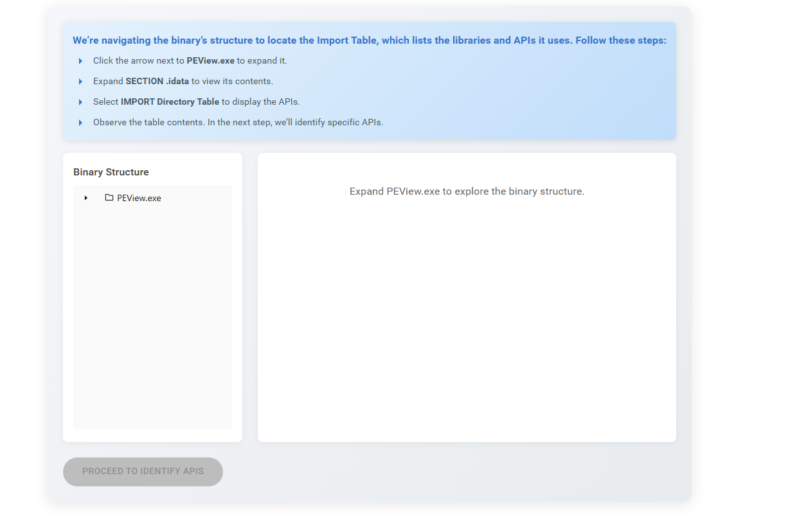Click Proceed to Identify APIs button

point(143,472)
